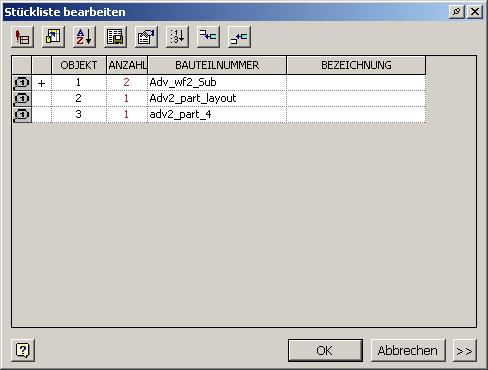Click the table layout with save icon
The width and height of the screenshot is (488, 370).
[x=115, y=37]
